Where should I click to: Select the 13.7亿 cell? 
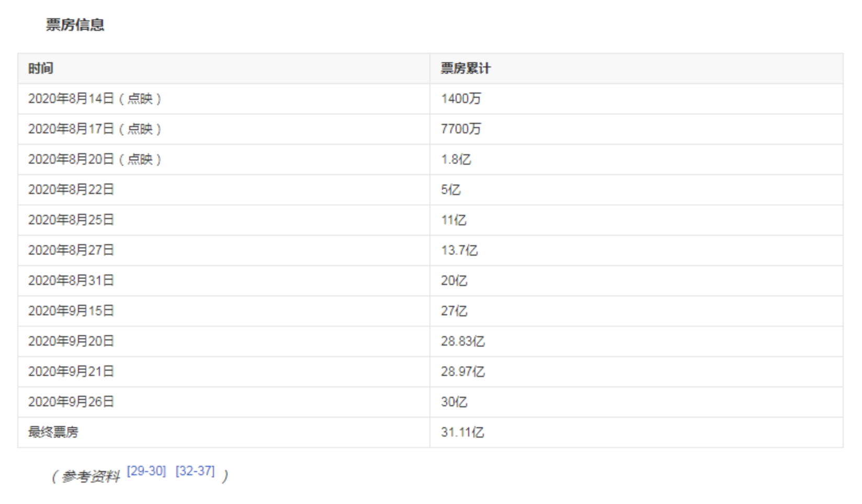click(x=637, y=250)
